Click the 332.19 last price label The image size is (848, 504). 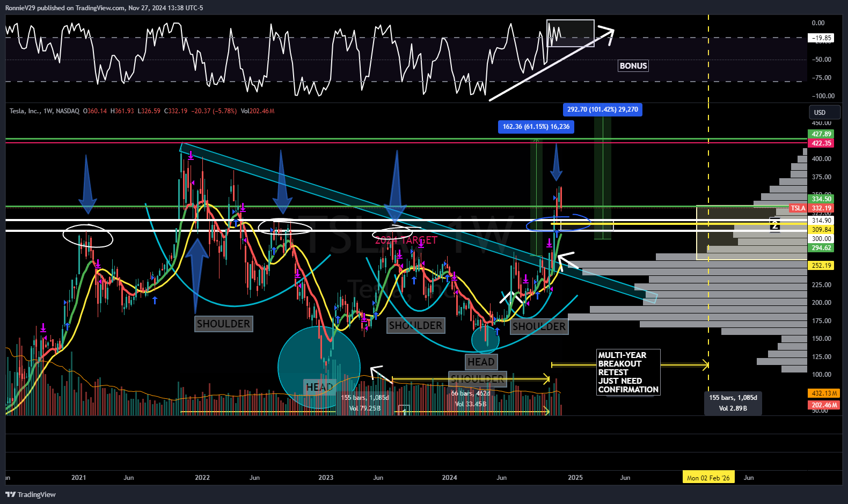821,208
